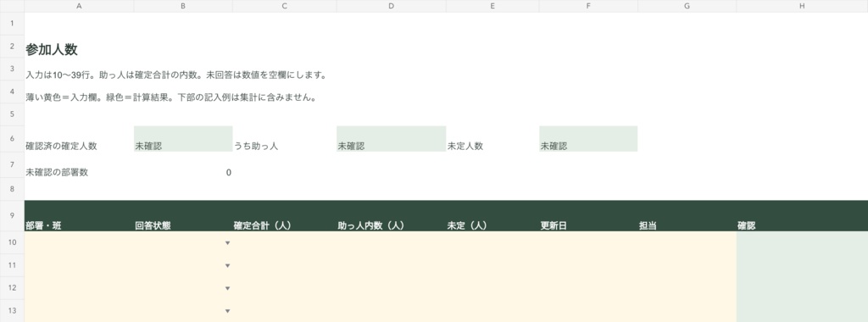Select row 5 header

pyautogui.click(x=12, y=114)
